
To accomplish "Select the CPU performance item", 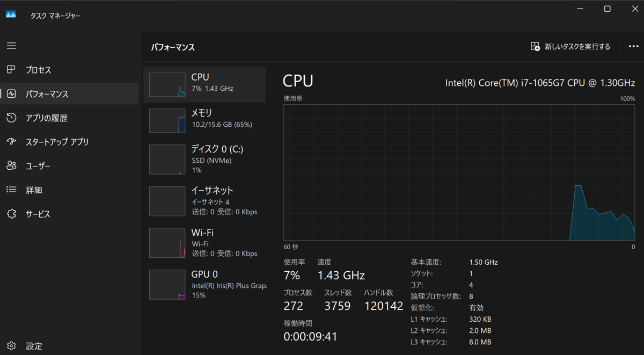I will (204, 84).
